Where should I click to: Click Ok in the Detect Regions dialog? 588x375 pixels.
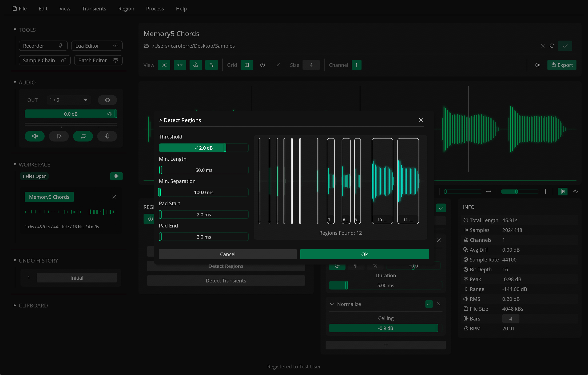(x=364, y=254)
